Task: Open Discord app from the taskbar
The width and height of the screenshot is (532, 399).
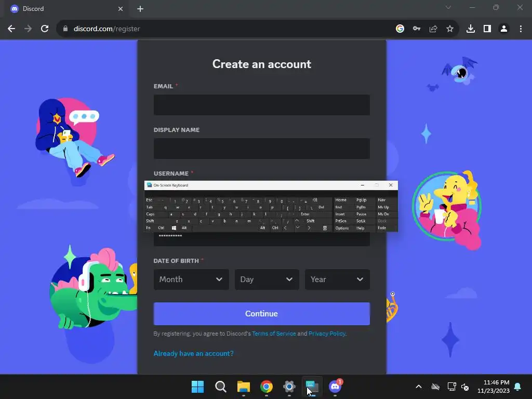Action: tap(335, 387)
